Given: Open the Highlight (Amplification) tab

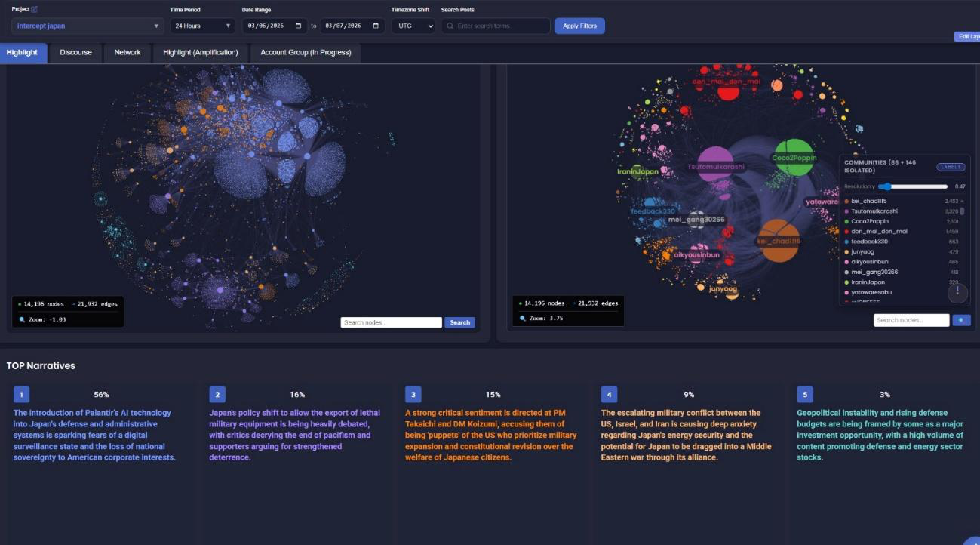Looking at the screenshot, I should (x=201, y=52).
